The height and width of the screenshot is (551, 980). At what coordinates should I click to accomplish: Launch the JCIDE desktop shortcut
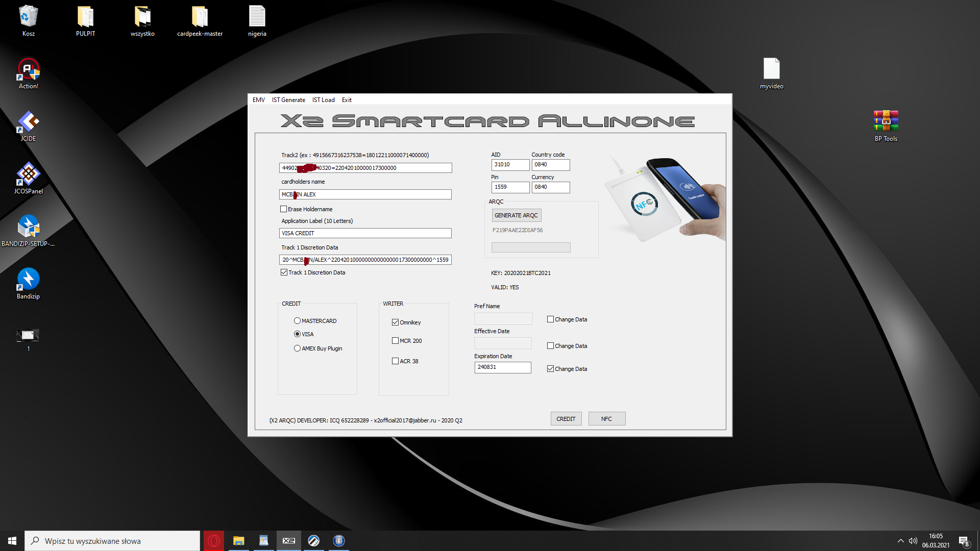28,122
